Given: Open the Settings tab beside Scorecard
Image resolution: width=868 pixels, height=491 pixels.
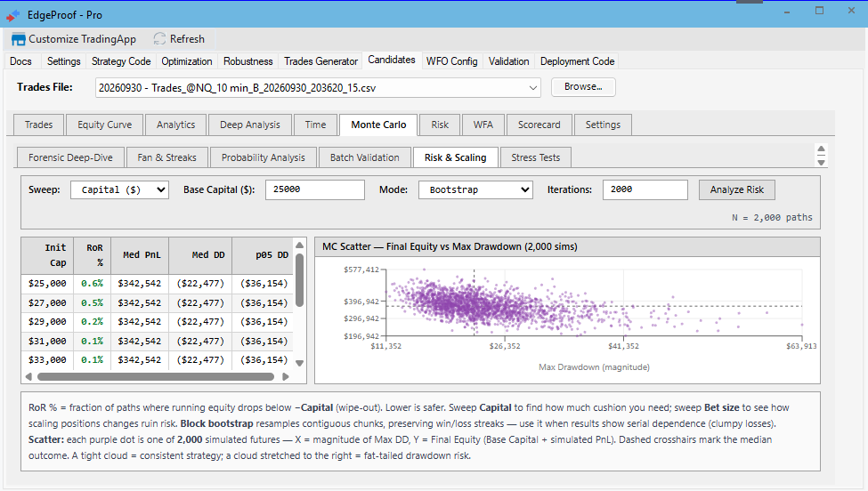Looking at the screenshot, I should 603,125.
